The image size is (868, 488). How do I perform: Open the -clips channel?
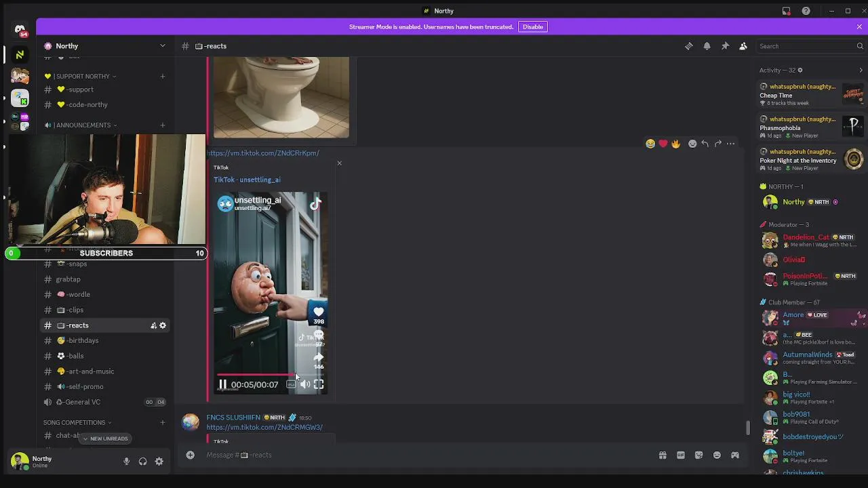(x=104, y=310)
